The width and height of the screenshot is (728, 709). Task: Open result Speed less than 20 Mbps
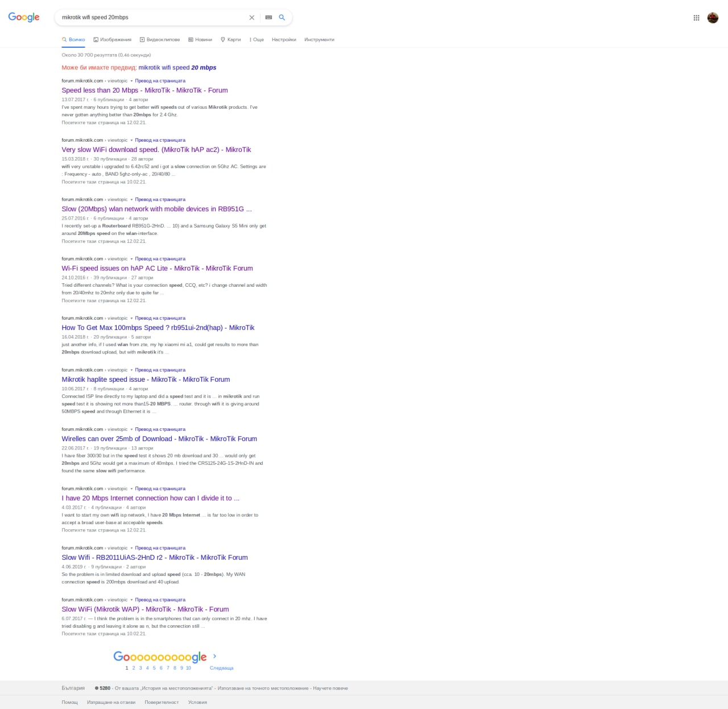tap(144, 90)
